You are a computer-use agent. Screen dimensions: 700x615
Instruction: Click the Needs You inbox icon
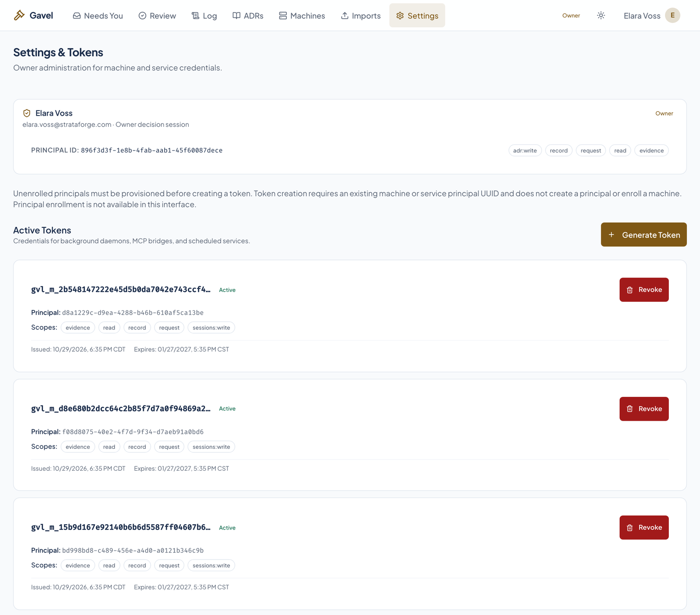(77, 16)
